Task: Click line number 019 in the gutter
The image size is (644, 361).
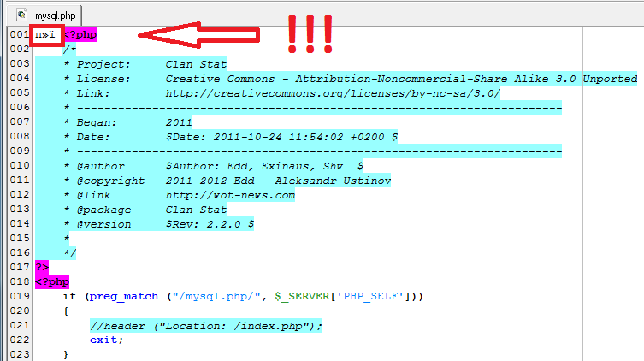Action: pos(19,296)
